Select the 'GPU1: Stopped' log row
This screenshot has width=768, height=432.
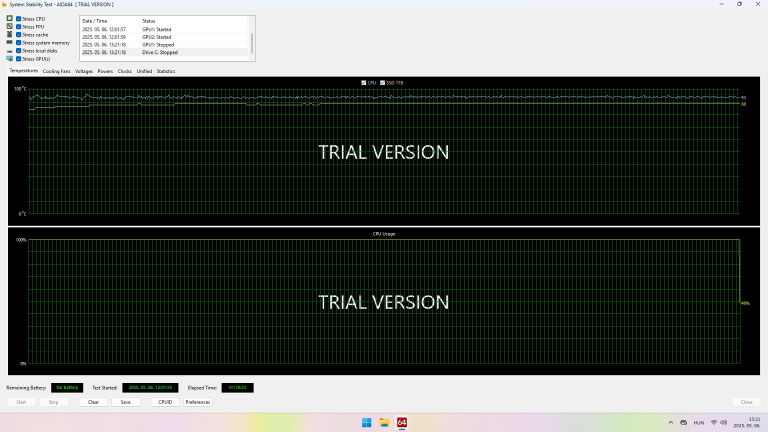click(165, 45)
